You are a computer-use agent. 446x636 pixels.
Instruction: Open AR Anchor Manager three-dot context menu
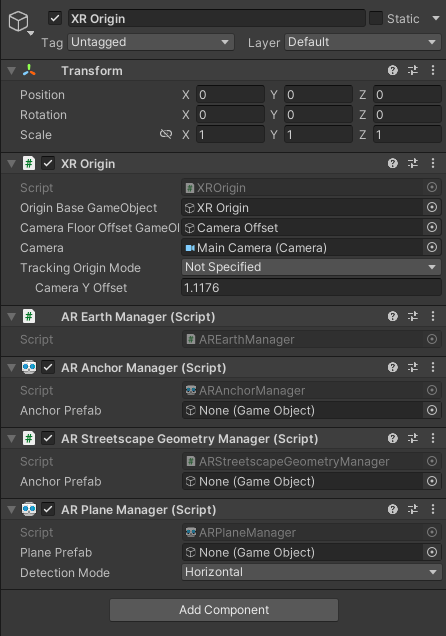point(433,367)
